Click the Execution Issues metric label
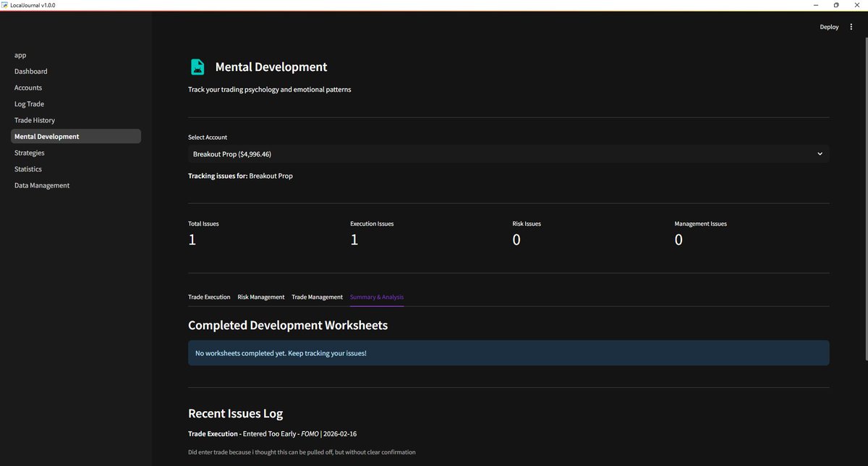Image resolution: width=868 pixels, height=466 pixels. [372, 224]
